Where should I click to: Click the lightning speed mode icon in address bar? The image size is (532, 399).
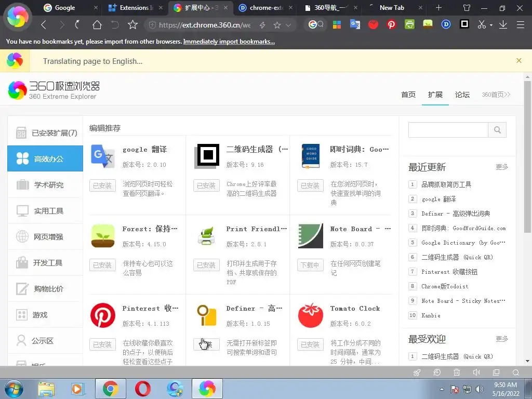coord(262,25)
